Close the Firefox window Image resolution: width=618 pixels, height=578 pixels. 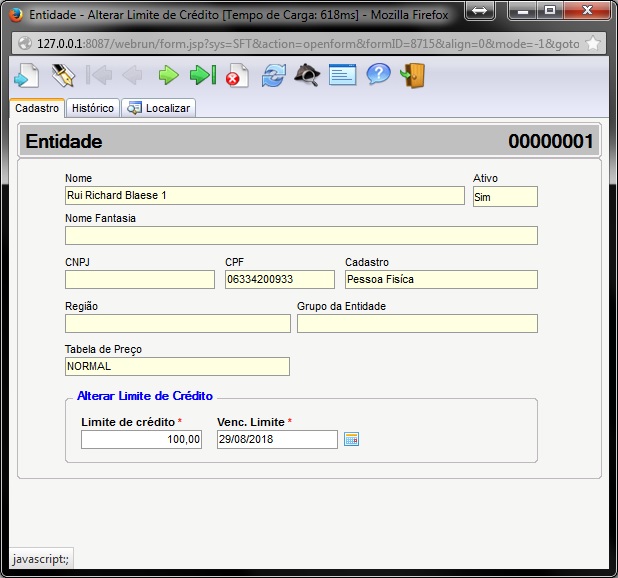tap(587, 10)
